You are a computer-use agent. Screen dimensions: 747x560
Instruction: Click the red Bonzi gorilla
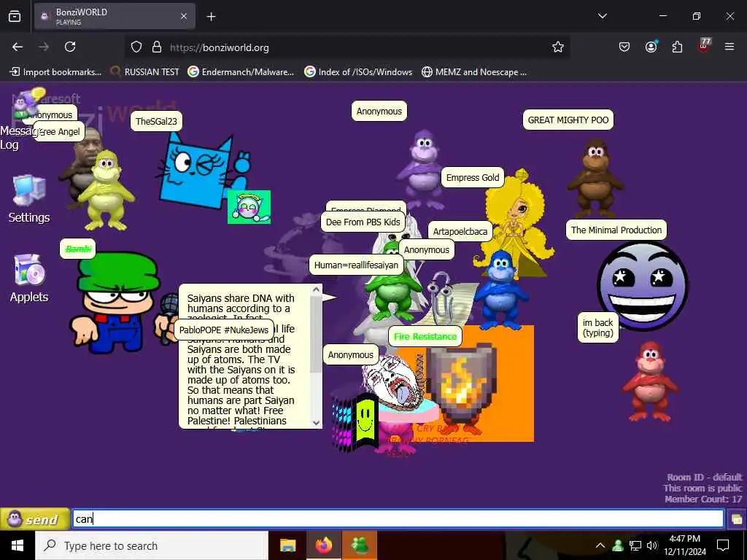[650, 381]
